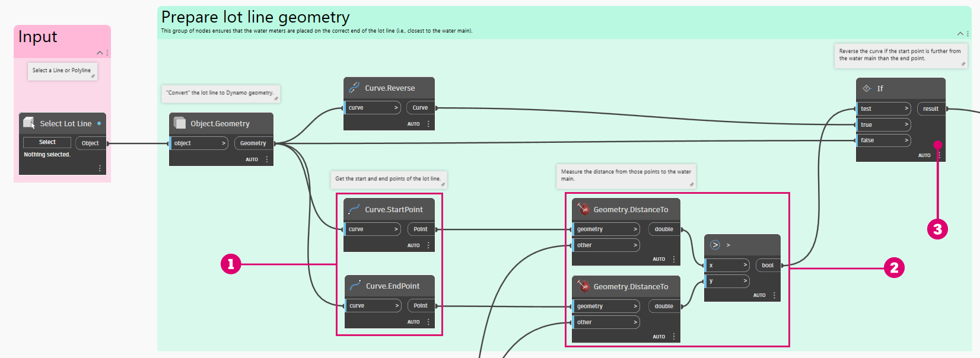Screen dimensions: 980x358
Task: Collapse the Prepare lot line geometry group
Action: (960, 34)
